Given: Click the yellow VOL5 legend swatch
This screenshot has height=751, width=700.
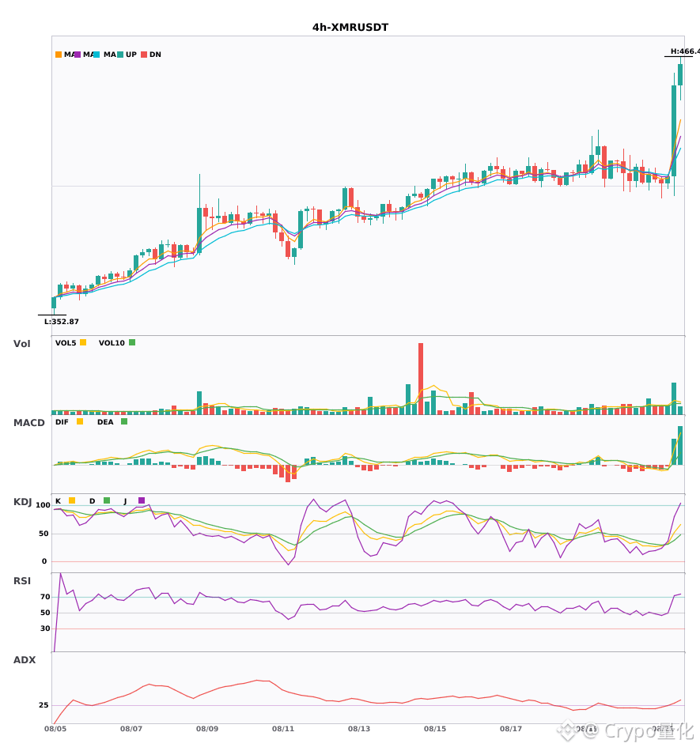Looking at the screenshot, I should [x=83, y=342].
